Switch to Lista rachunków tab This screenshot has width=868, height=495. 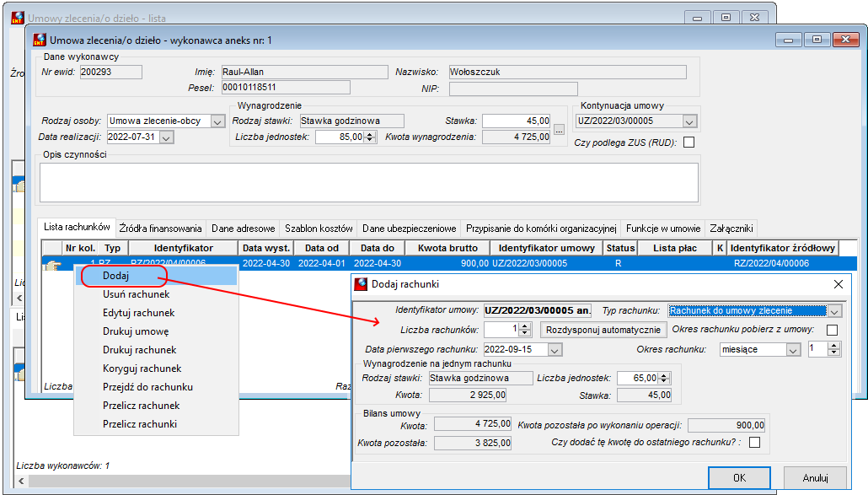pyautogui.click(x=77, y=227)
